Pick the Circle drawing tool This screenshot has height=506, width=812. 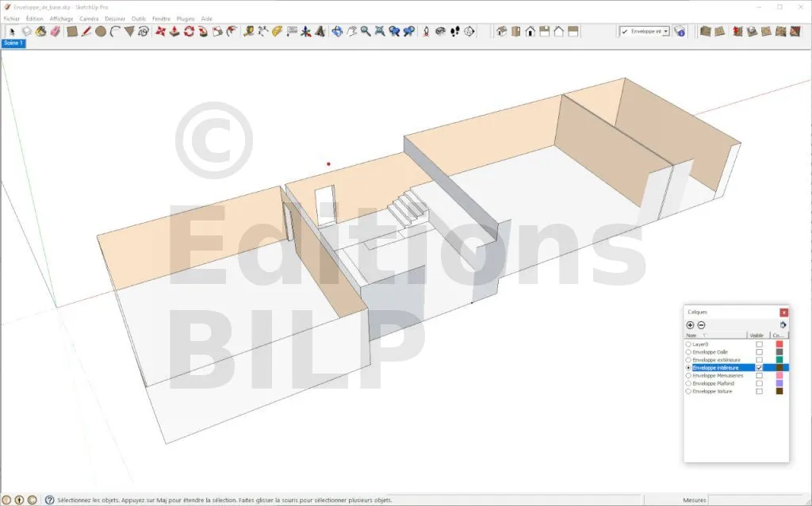[101, 32]
